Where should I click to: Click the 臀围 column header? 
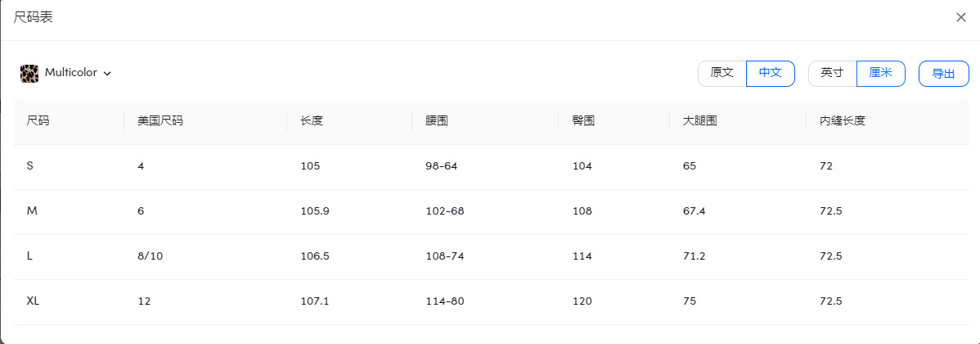coord(583,121)
